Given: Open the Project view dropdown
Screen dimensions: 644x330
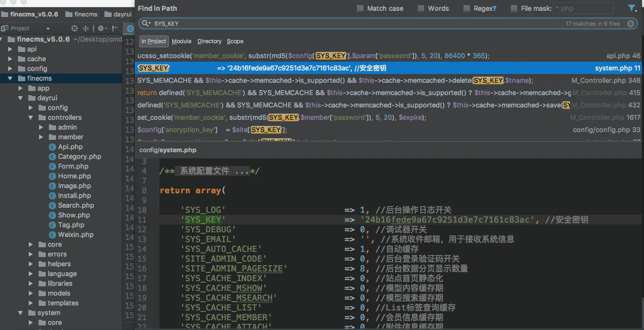Looking at the screenshot, I should click(48, 28).
